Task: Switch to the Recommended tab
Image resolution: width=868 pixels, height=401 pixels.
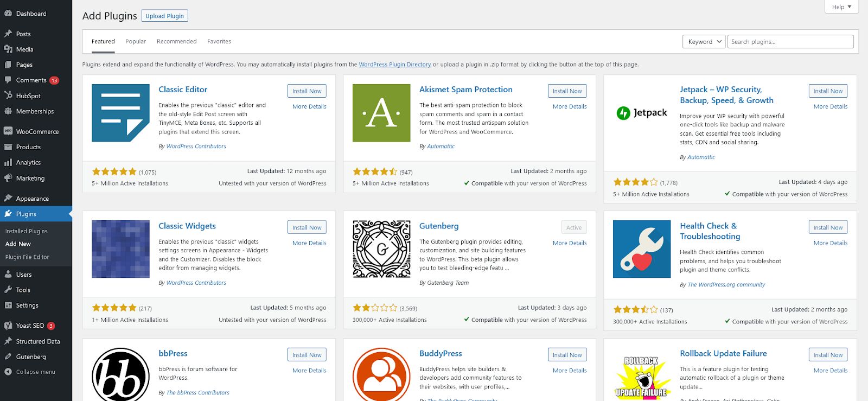Action: coord(177,41)
